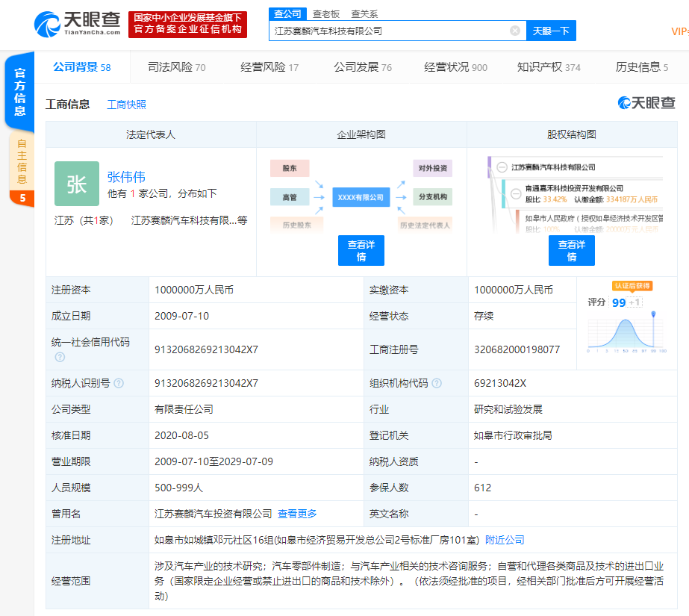This screenshot has width=689, height=616.
Task: Switch to 查老板 search mode
Action: click(326, 13)
